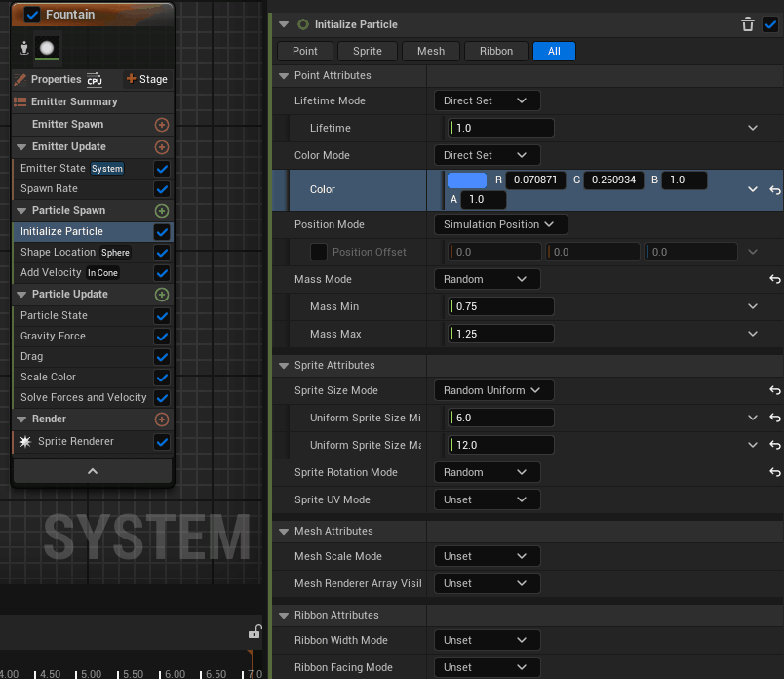This screenshot has height=679, width=784.
Task: Open the blue Color swatch picker
Action: coord(466,180)
